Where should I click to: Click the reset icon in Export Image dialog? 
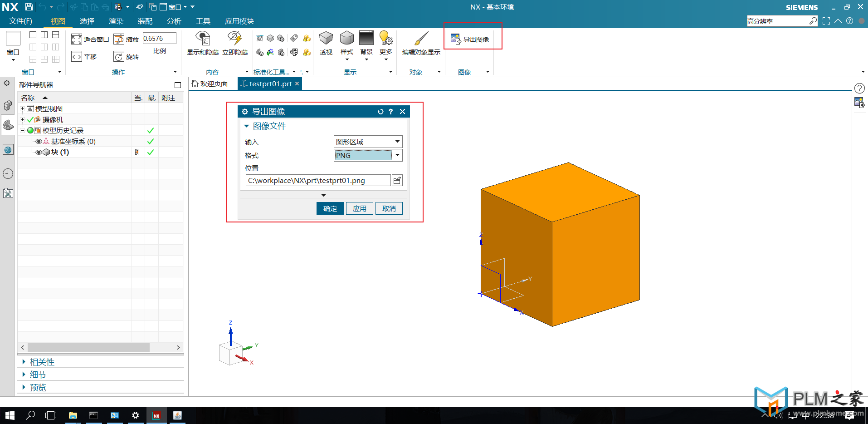pos(380,112)
